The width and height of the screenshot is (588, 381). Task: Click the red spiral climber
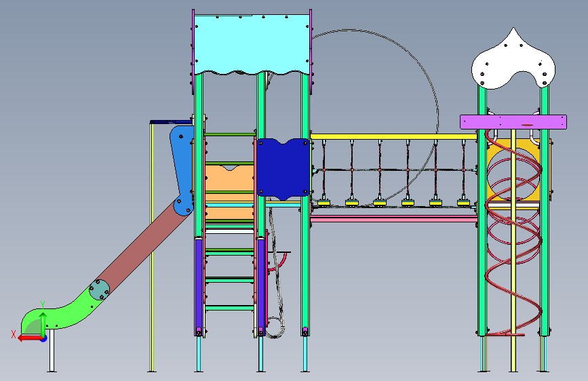click(x=513, y=233)
